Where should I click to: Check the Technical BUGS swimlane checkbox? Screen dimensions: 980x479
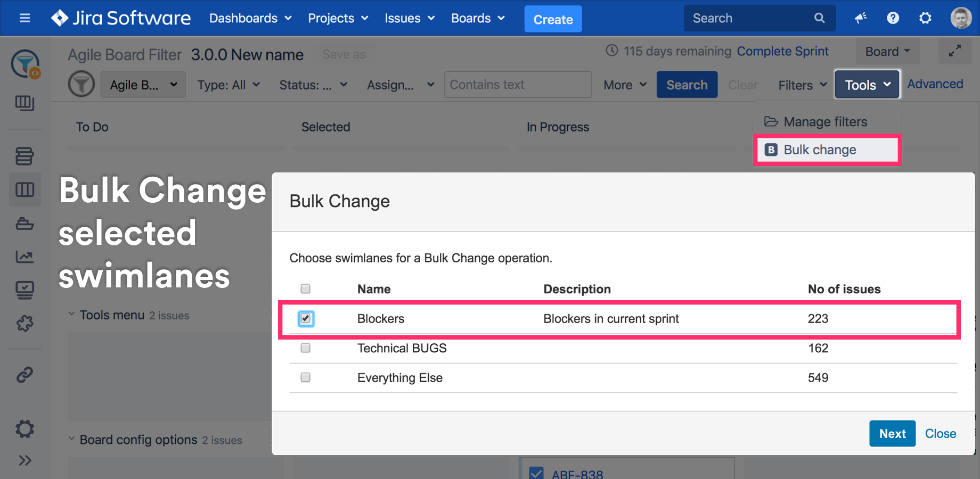click(305, 348)
